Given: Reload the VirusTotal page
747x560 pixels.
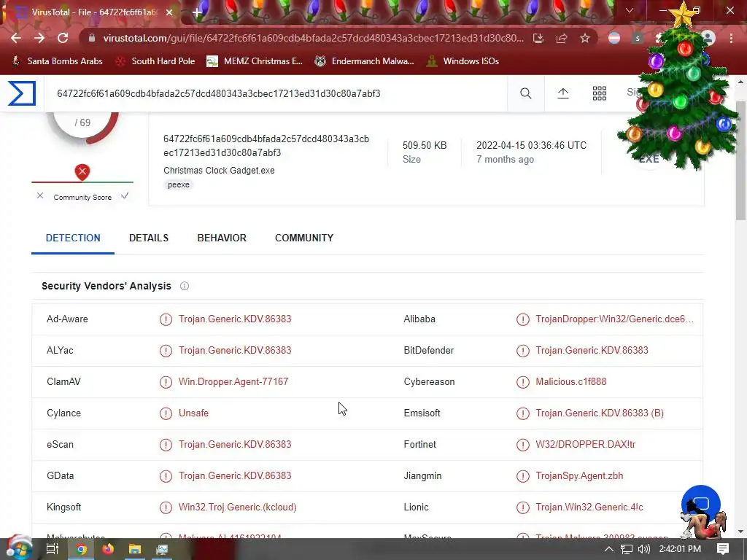Looking at the screenshot, I should coord(63,38).
